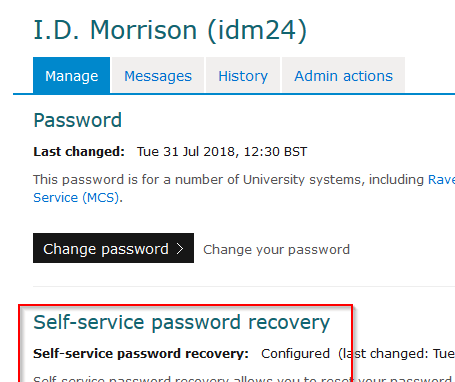The width and height of the screenshot is (455, 382).
Task: Go to the Admin actions tab
Action: [343, 75]
